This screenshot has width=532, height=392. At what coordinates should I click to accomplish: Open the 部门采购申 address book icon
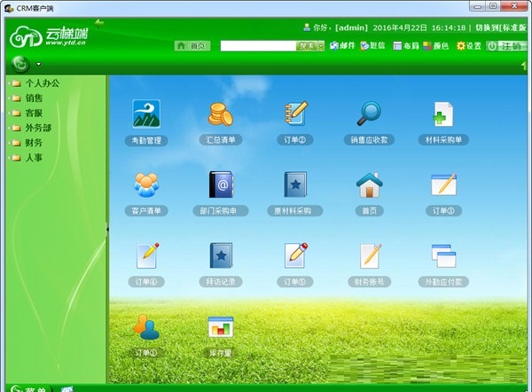(221, 184)
